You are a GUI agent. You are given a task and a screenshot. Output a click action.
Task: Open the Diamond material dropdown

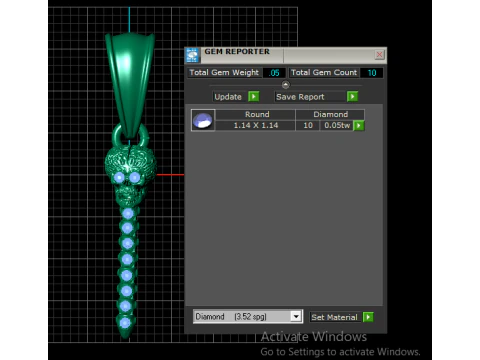point(296,316)
